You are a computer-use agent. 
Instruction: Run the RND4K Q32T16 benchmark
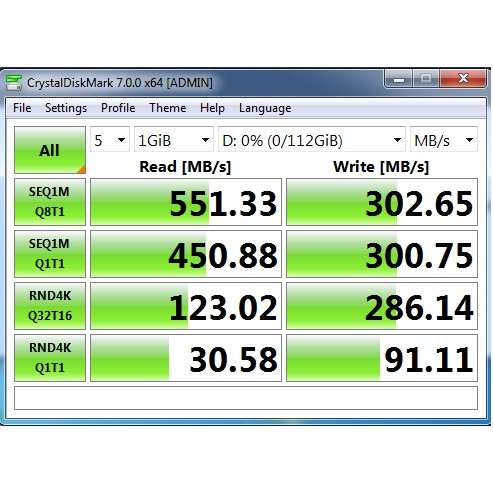50,306
